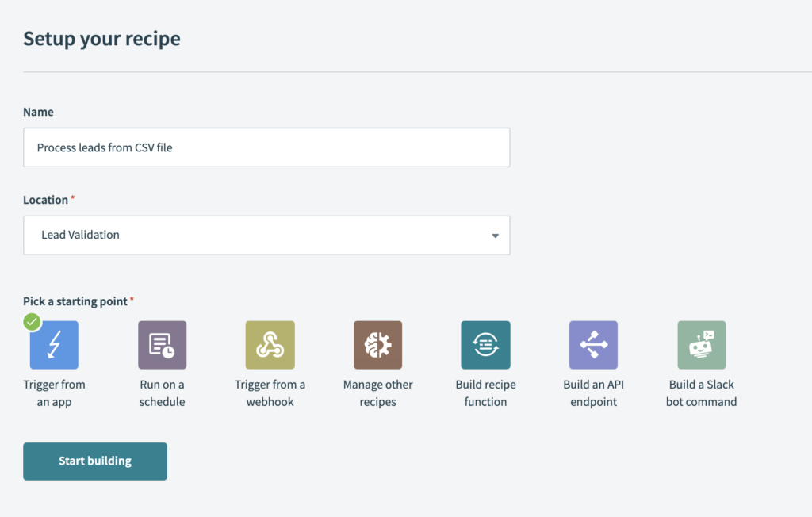This screenshot has width=812, height=517.
Task: Click the "Trigger from a webhook" text label
Action: (270, 393)
